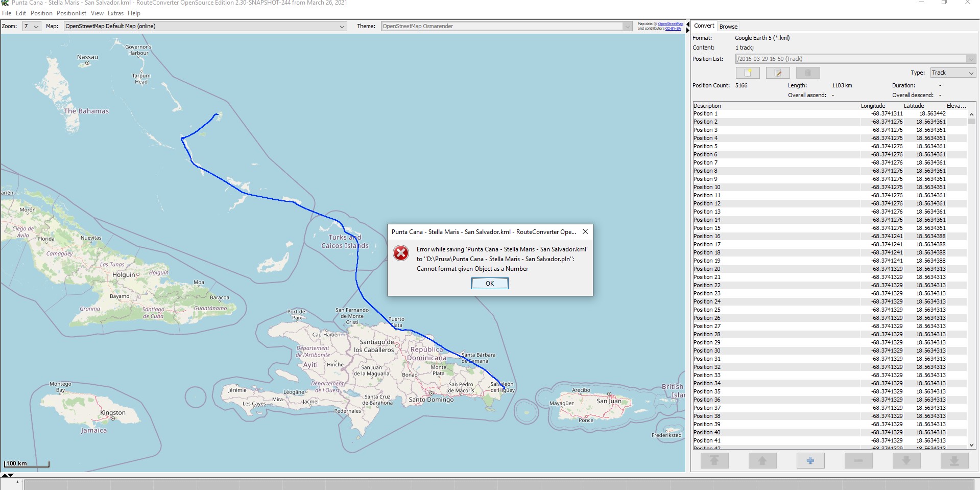The height and width of the screenshot is (490, 980).
Task: Click the new position list icon
Action: click(748, 73)
